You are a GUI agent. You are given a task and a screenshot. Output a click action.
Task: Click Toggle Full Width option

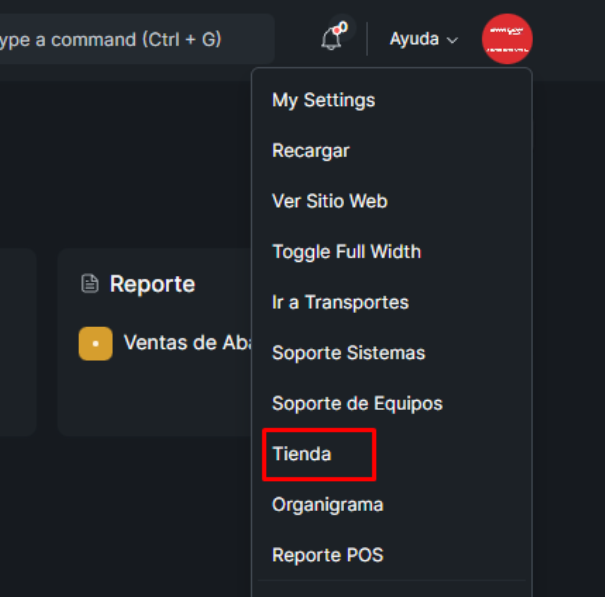[x=346, y=252]
